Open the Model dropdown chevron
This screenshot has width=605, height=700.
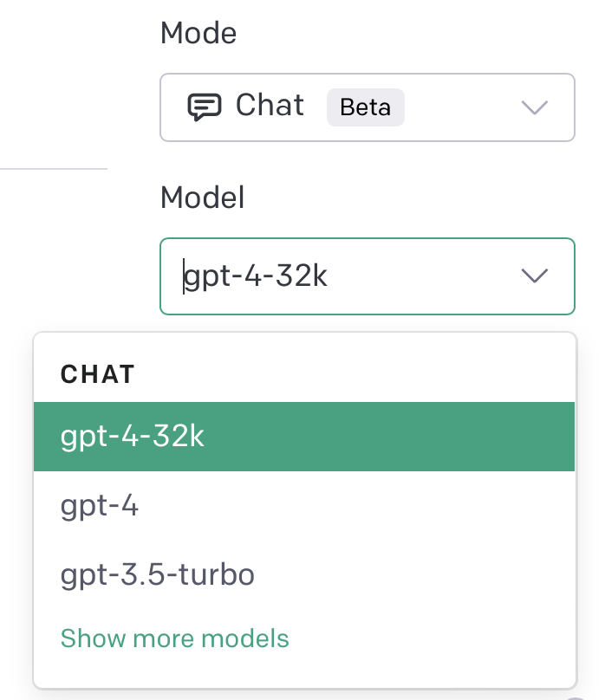[535, 275]
